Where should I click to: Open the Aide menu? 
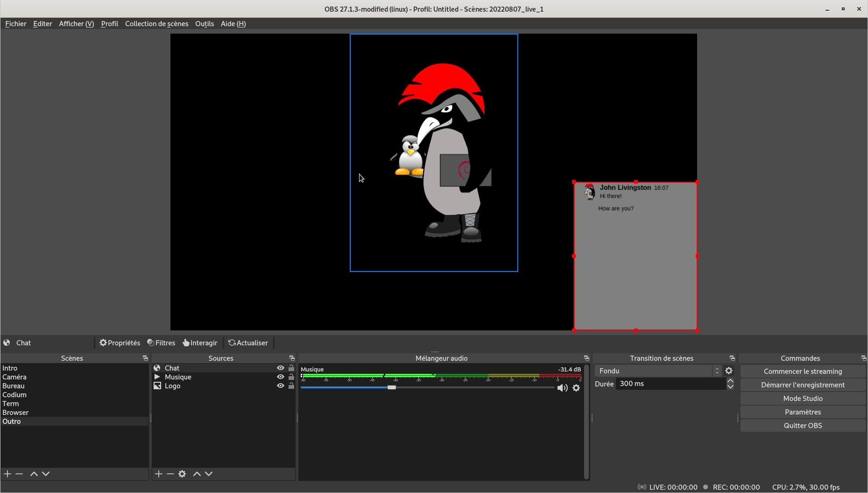pyautogui.click(x=233, y=24)
